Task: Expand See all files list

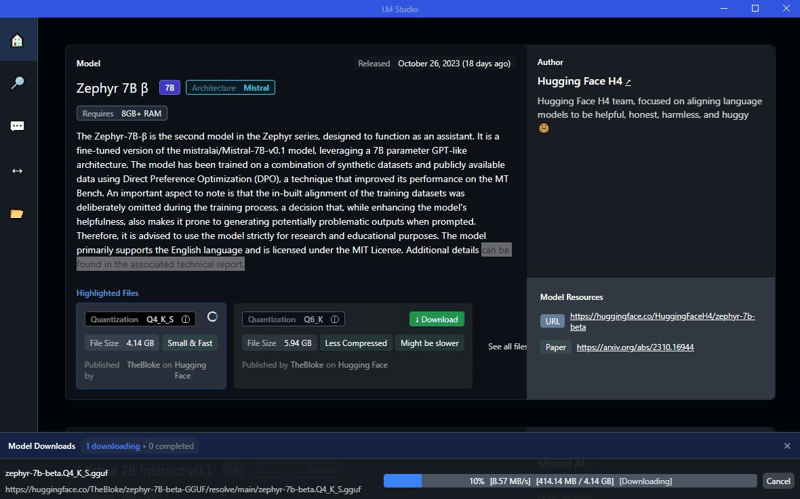Action: point(507,347)
